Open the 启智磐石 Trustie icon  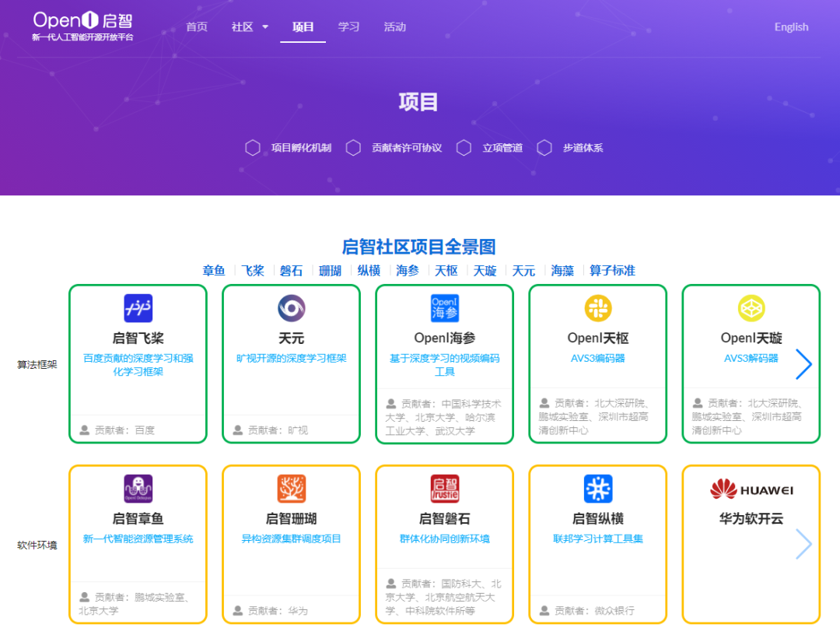tap(443, 490)
